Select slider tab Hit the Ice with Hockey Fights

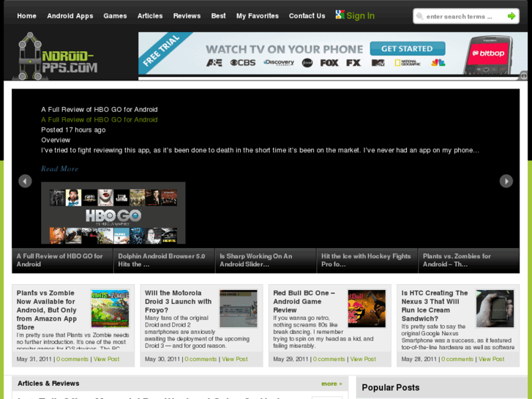tap(367, 261)
